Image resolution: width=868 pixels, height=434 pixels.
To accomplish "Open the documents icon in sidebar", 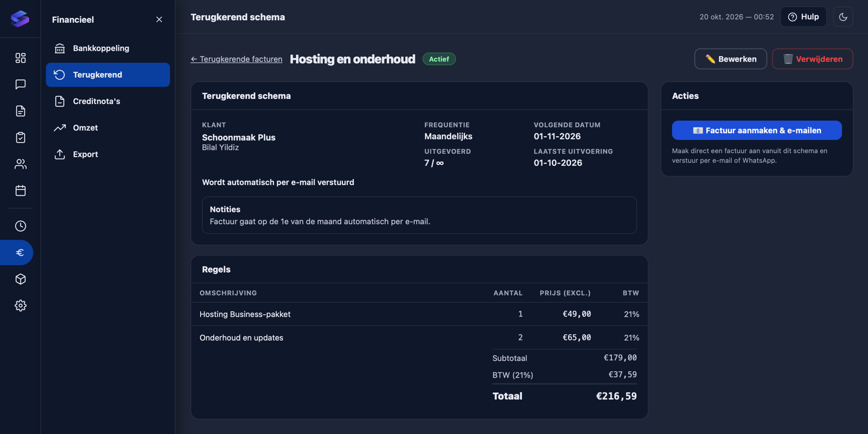I will pos(21,111).
